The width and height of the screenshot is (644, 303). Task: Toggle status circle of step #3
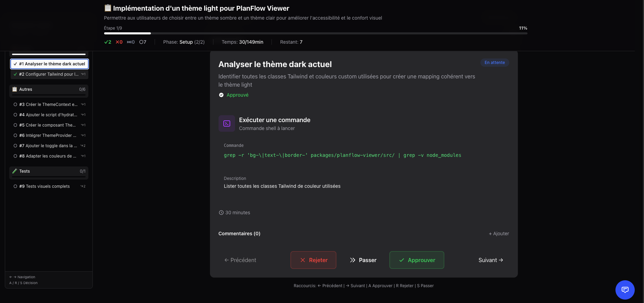coord(15,105)
